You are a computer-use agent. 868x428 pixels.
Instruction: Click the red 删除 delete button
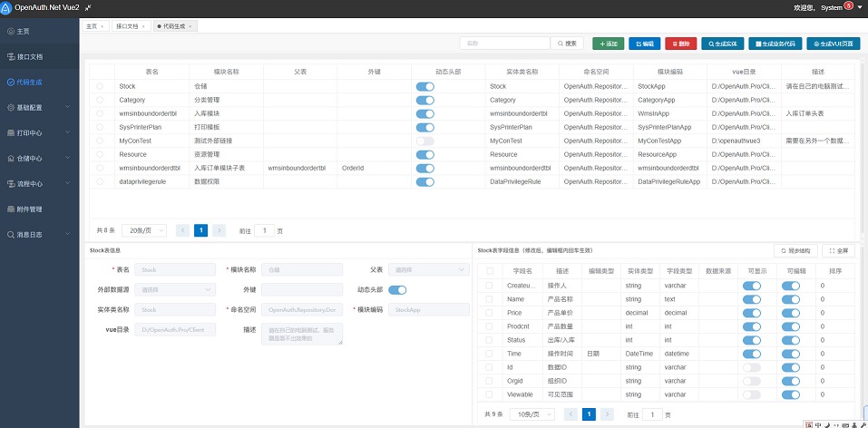pyautogui.click(x=680, y=44)
